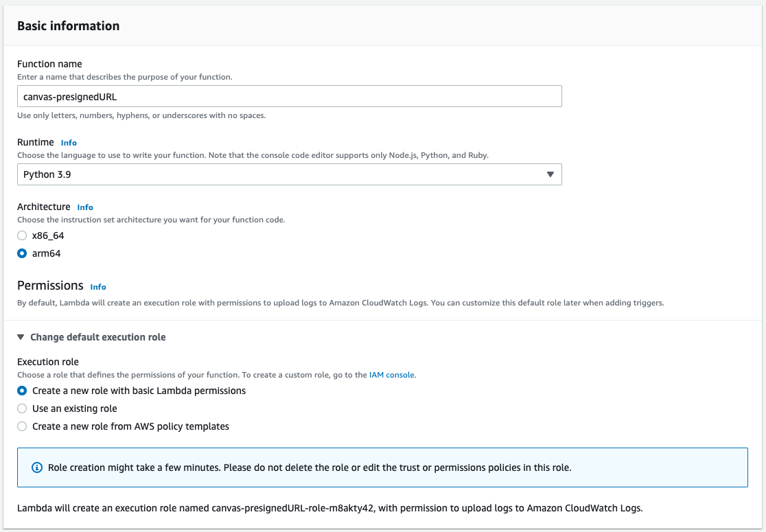Click the Architecture field label
This screenshot has height=532, width=766.
point(44,207)
